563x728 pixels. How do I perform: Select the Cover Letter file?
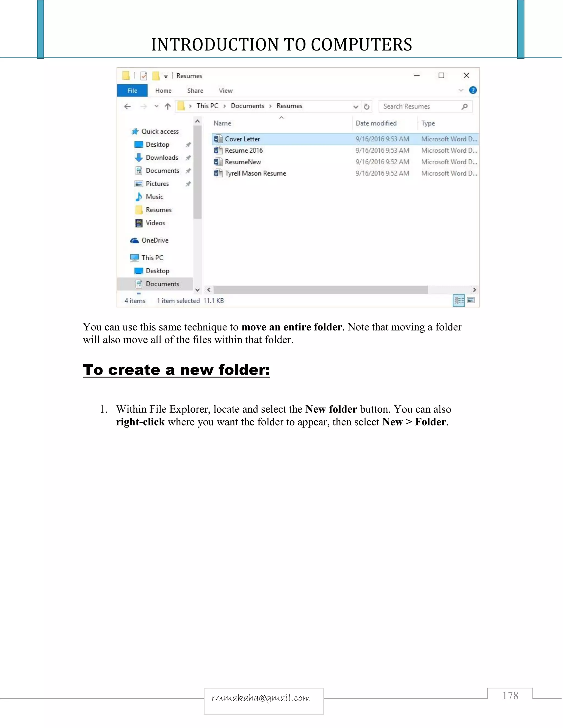coord(345,139)
